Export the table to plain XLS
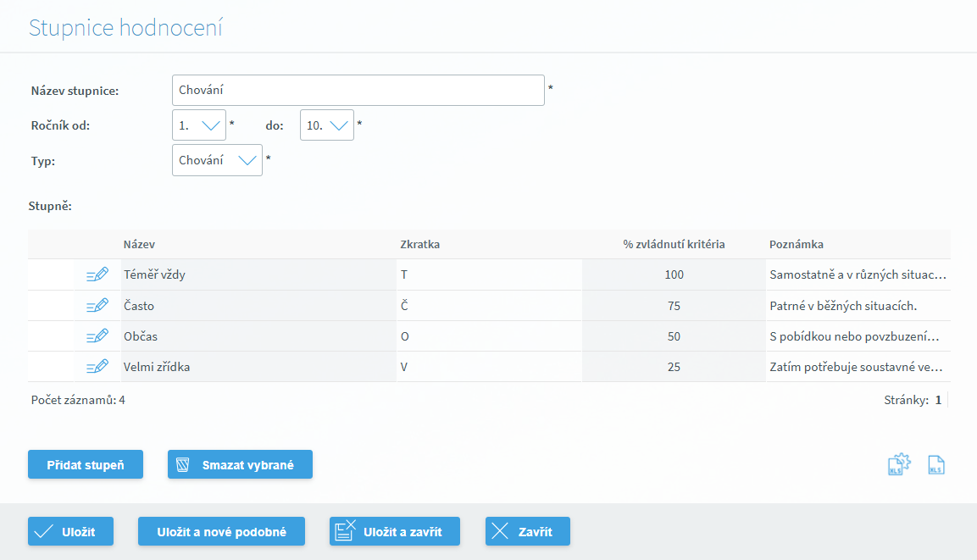This screenshot has width=977, height=560. 936,464
